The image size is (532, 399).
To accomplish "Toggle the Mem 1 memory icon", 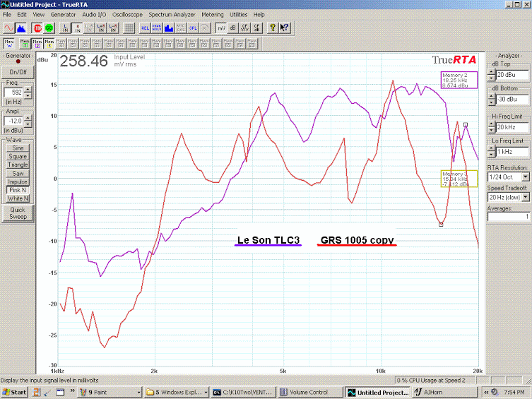I will tap(25, 43).
